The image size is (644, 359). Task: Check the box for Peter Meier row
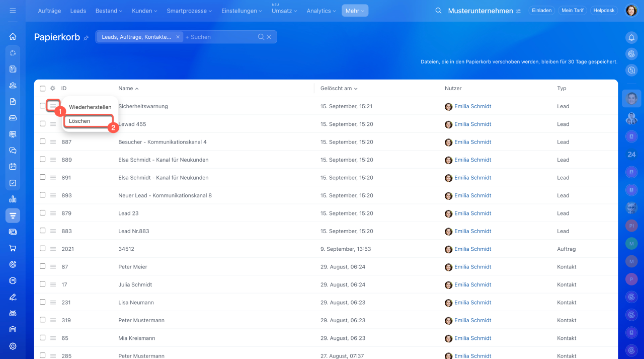[42, 266]
